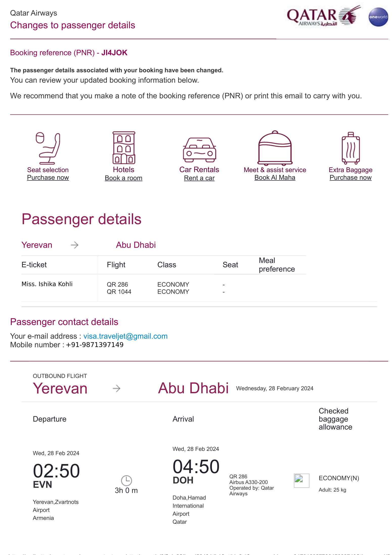Click the mobile number +91-9871397149

(x=95, y=345)
